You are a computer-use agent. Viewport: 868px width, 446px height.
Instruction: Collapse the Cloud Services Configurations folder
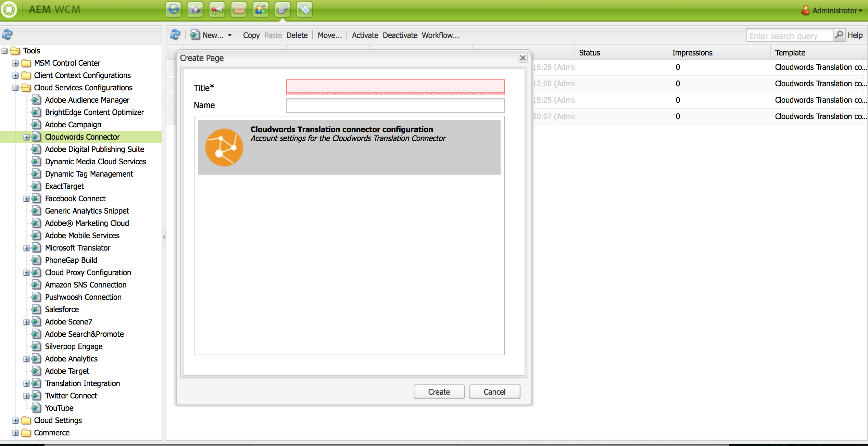(x=15, y=88)
